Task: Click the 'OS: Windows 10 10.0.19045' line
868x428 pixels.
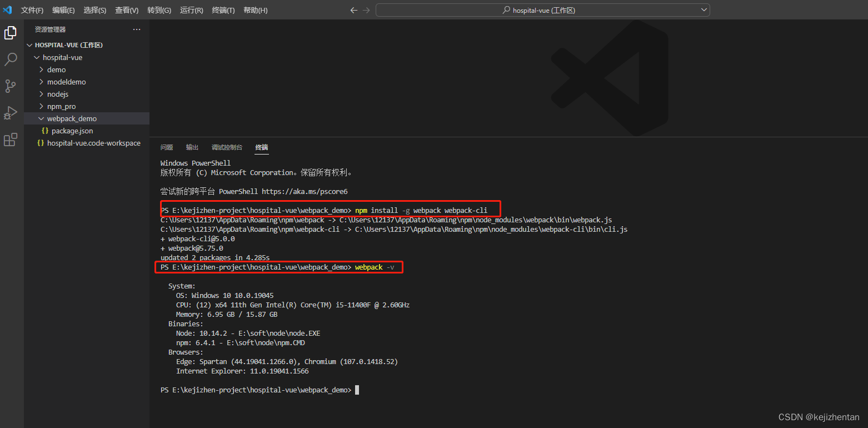Action: [x=225, y=296]
